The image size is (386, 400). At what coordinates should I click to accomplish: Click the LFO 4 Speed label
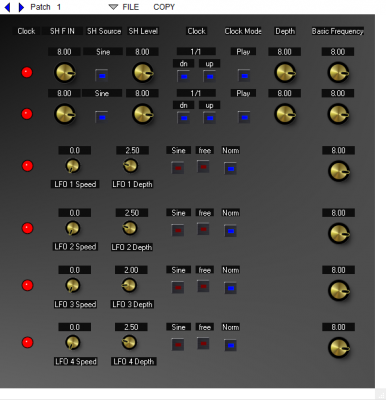76,362
